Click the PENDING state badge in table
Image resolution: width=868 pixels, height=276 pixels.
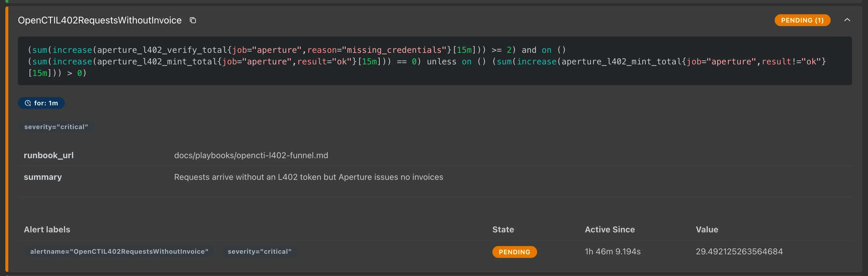[515, 252]
